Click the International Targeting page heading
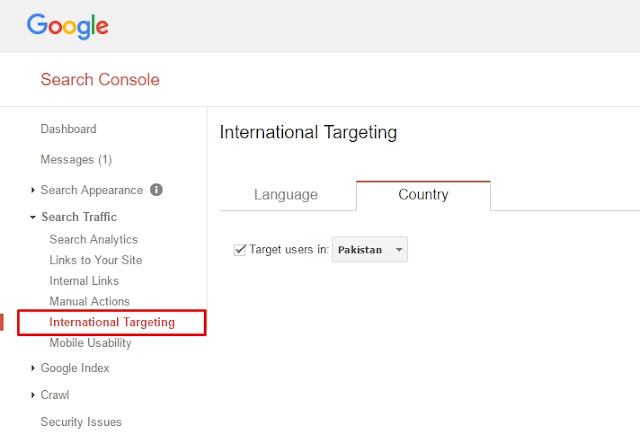 308,132
